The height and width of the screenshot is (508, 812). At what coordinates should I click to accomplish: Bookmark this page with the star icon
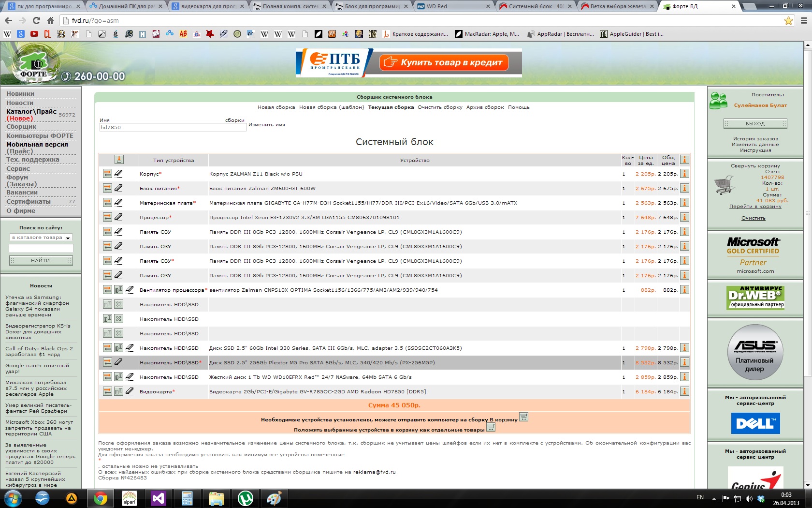788,20
